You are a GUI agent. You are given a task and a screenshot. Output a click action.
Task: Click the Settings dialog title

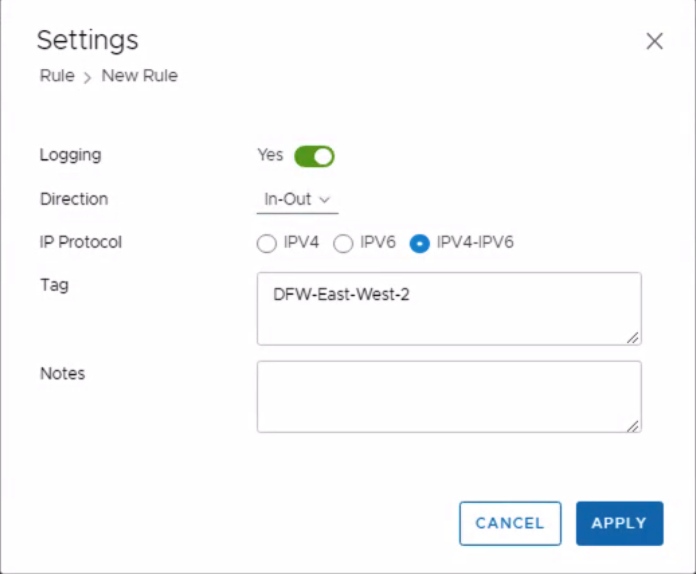[x=87, y=40]
